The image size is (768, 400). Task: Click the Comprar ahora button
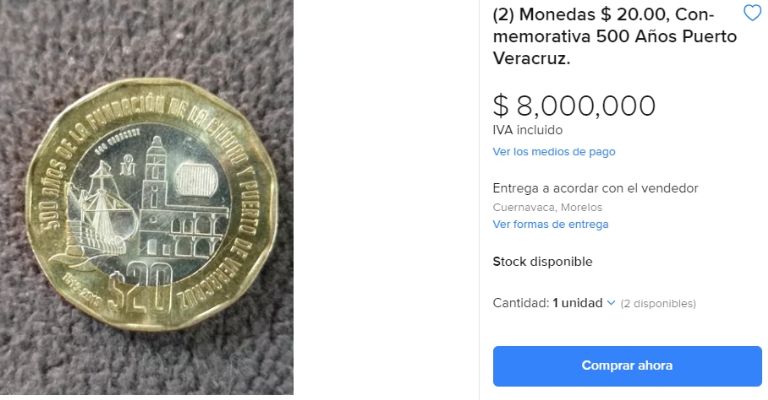click(627, 366)
